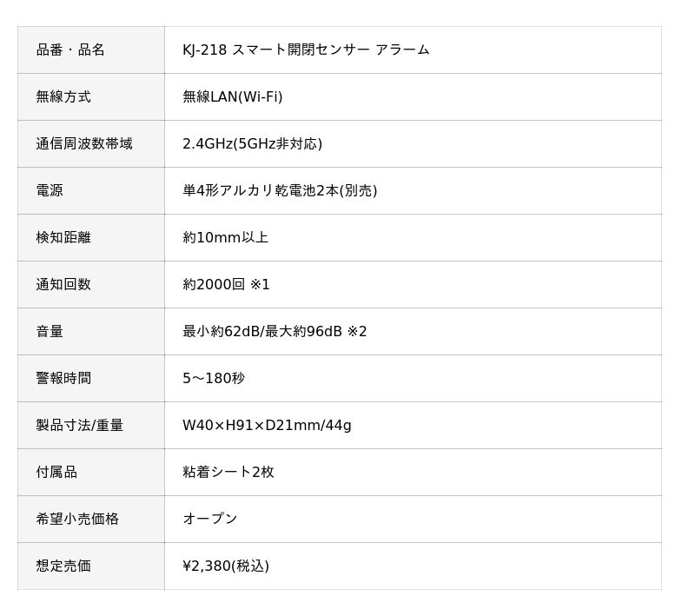Screen dimensions: 695x616
Task: Click the 音量 row label
Action: pyautogui.click(x=50, y=332)
